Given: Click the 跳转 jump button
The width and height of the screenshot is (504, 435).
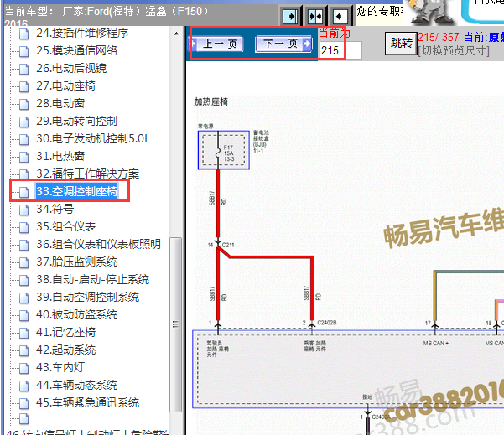Looking at the screenshot, I should pos(401,43).
